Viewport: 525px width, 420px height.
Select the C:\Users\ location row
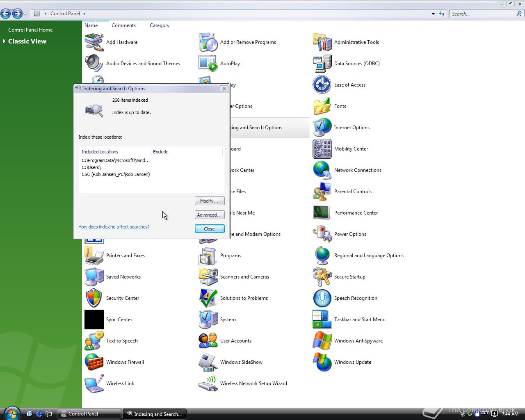pos(91,167)
